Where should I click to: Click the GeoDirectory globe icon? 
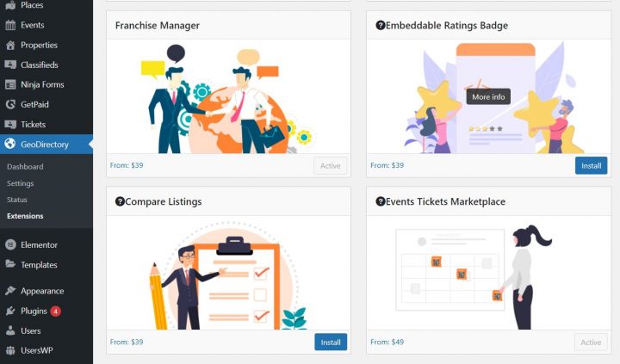coord(10,144)
